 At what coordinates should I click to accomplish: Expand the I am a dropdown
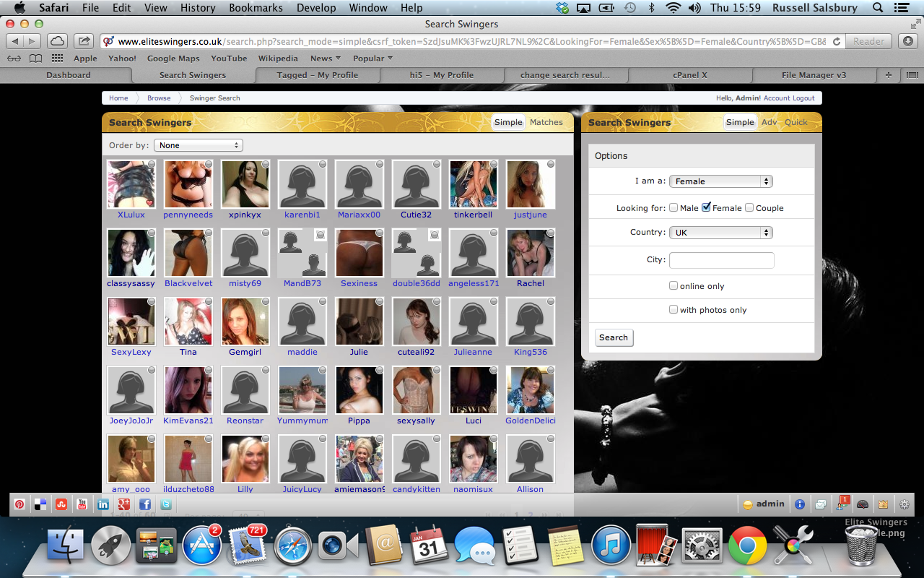[720, 181]
